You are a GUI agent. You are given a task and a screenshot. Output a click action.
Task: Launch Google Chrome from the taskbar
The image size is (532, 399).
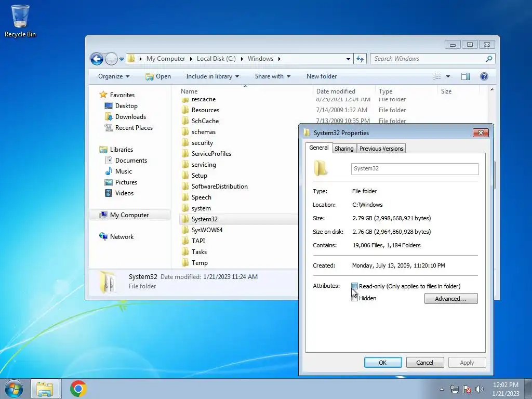(78, 389)
